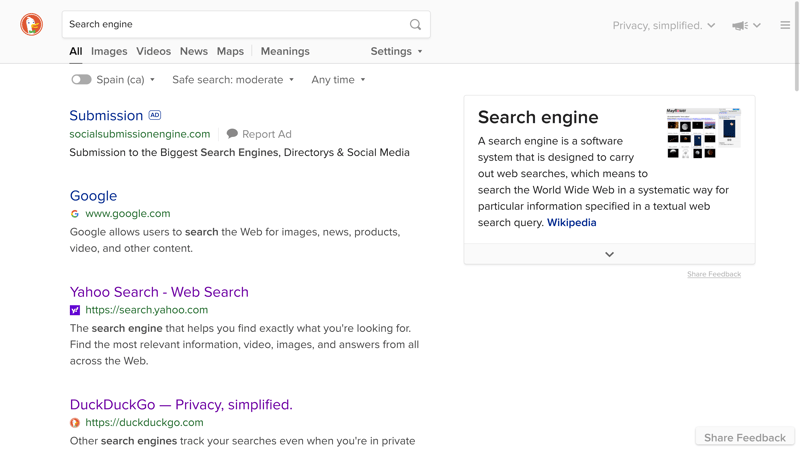Switch to the Meanings tab
Screen dimensions: 800x450
tap(285, 51)
